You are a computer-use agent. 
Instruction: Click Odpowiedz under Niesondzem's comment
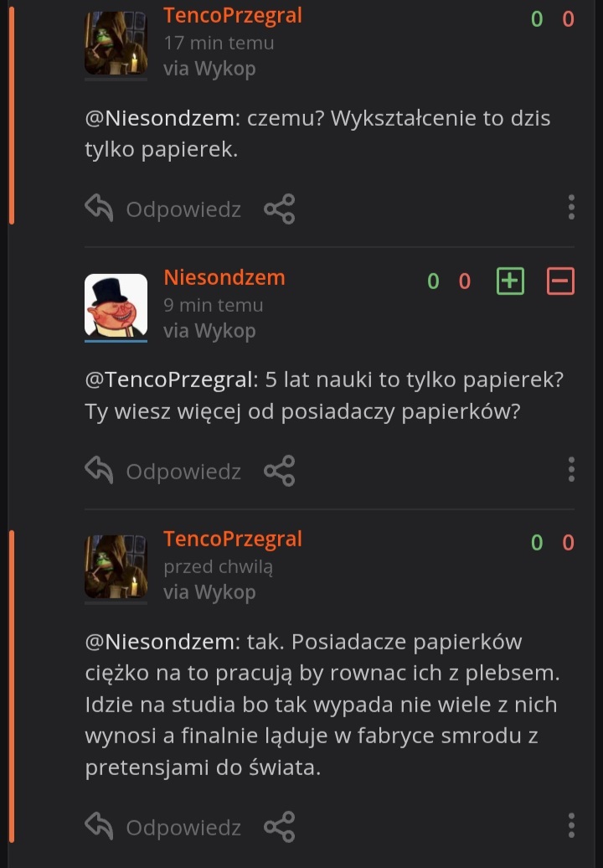coord(183,472)
